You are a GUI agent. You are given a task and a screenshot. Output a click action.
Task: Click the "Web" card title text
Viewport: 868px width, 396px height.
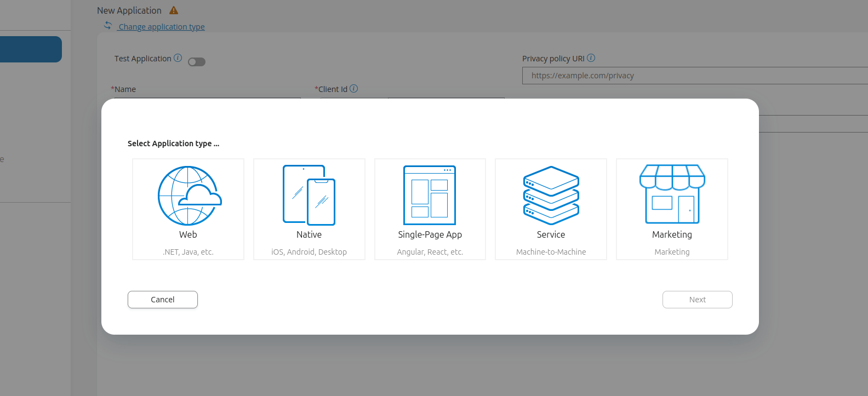coord(188,234)
